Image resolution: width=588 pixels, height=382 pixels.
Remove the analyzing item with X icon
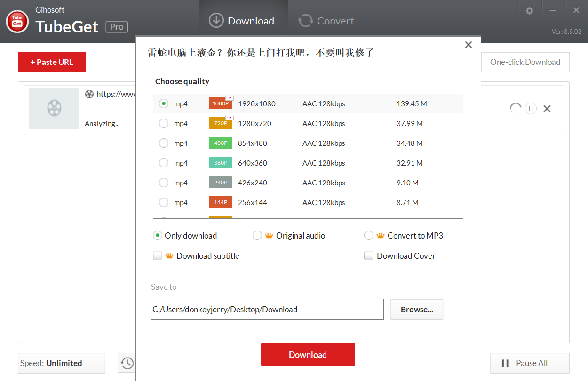(x=547, y=109)
